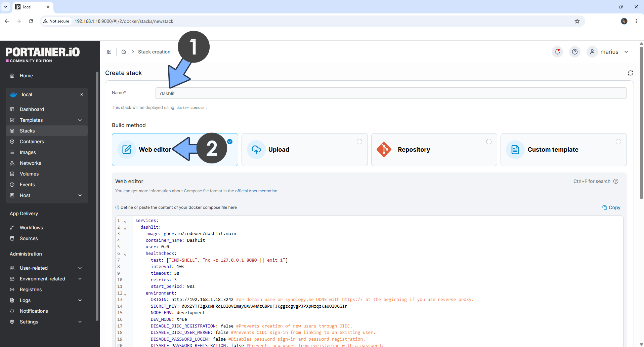Click the SECRET_KEY line in the editor
The width and height of the screenshot is (644, 347).
249,306
